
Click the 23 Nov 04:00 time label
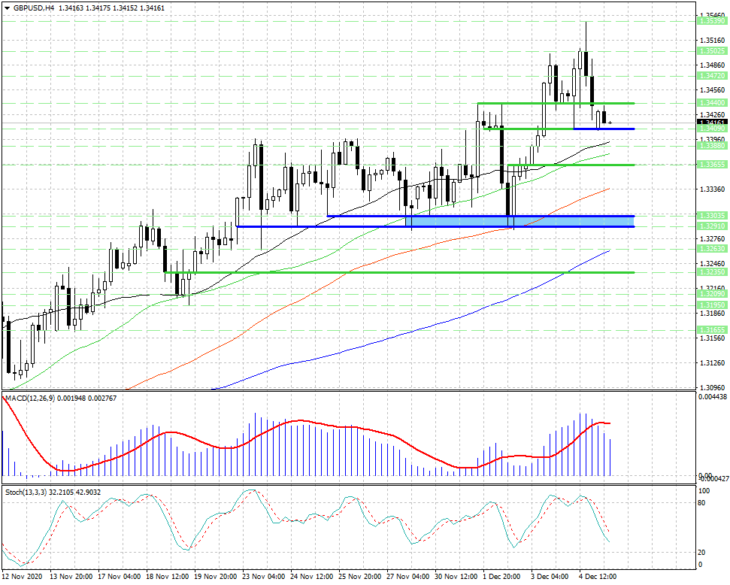[x=264, y=577]
